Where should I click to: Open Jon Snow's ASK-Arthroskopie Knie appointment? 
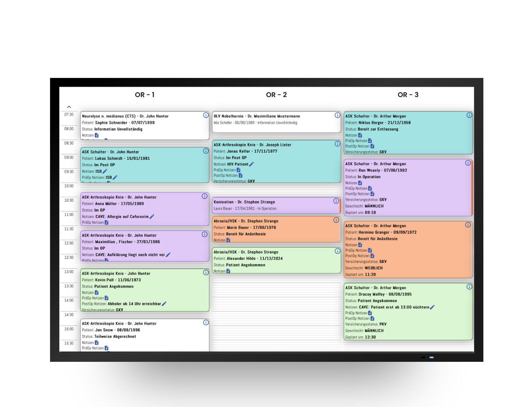[144, 334]
